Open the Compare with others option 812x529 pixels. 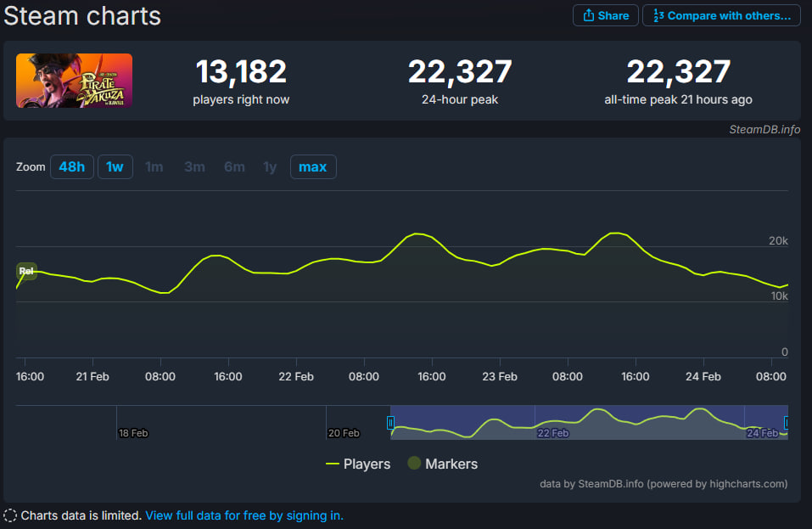721,15
